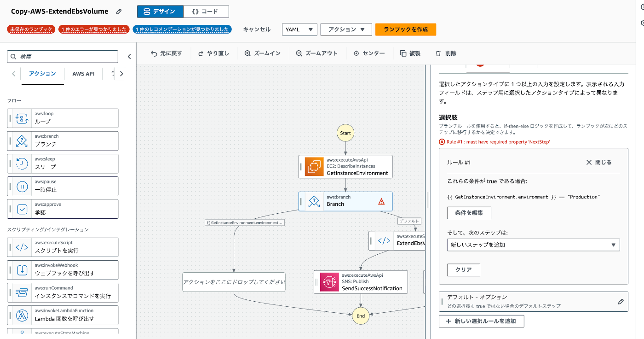Image resolution: width=644 pixels, height=339 pixels.
Task: Select the aws:sleep スリープ icon
Action: coord(22,164)
